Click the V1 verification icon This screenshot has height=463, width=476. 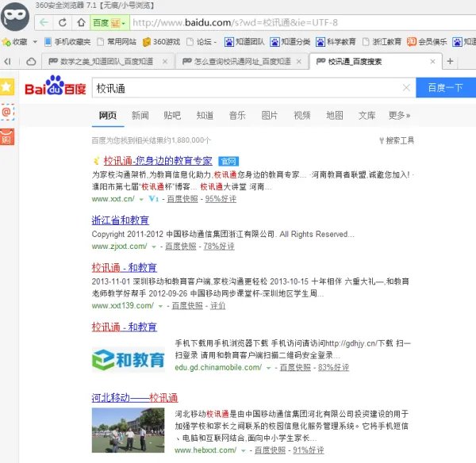(x=154, y=199)
